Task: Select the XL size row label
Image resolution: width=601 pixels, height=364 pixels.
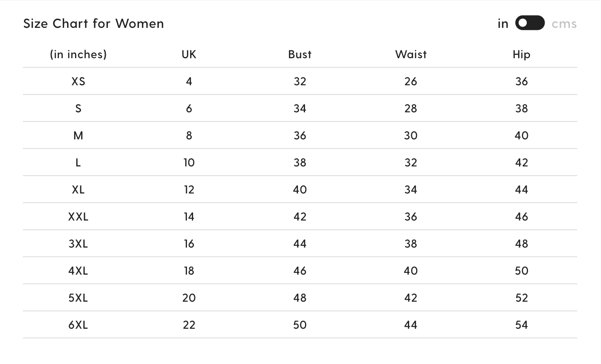Action: [78, 189]
